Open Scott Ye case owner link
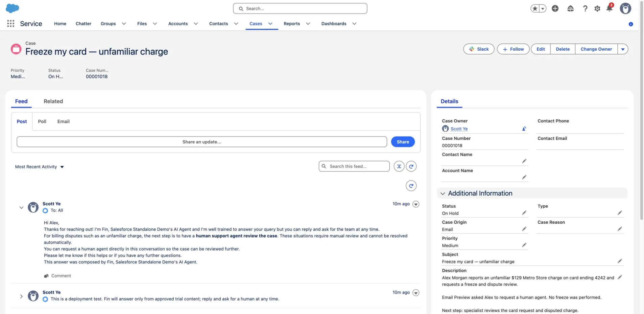This screenshot has width=644, height=314. click(x=459, y=129)
